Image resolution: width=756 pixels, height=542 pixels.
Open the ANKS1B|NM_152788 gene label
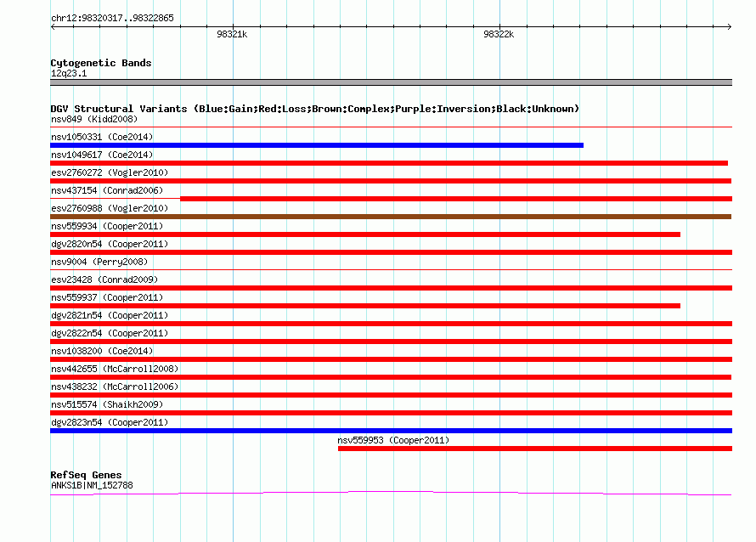click(92, 486)
